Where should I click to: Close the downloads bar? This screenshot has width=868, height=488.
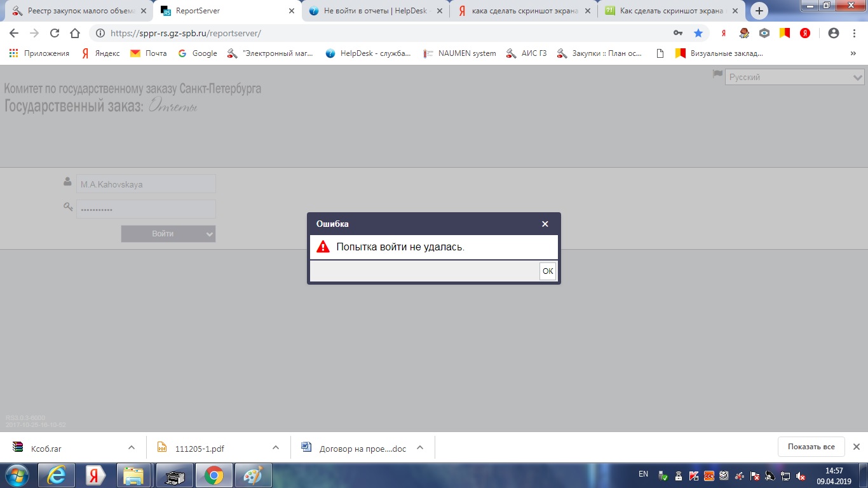pos(856,447)
